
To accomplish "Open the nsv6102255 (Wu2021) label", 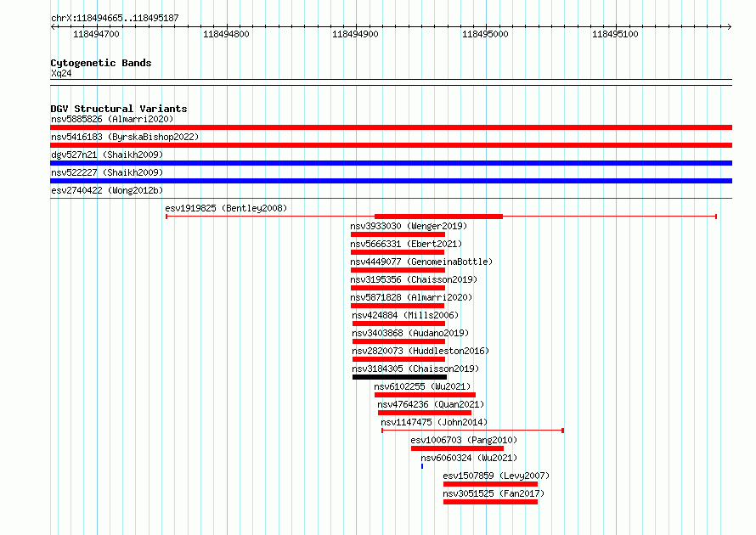I will (422, 386).
